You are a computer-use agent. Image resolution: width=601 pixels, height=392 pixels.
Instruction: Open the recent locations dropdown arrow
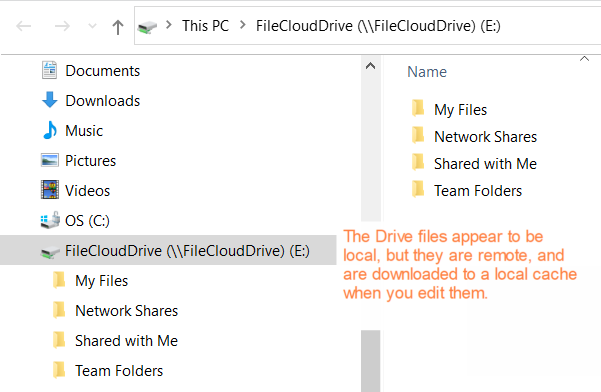click(92, 26)
